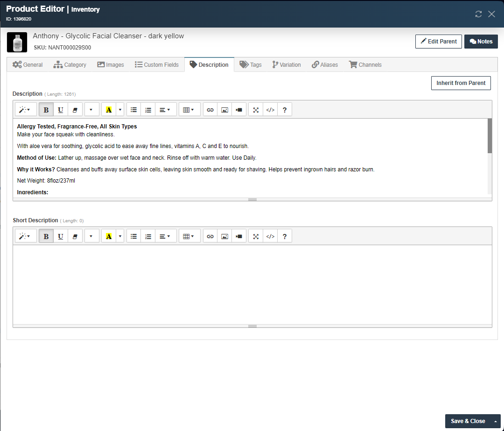Screen dimensions: 504x431
Task: Toggle Bold in the Short Description toolbar
Action: [46, 236]
